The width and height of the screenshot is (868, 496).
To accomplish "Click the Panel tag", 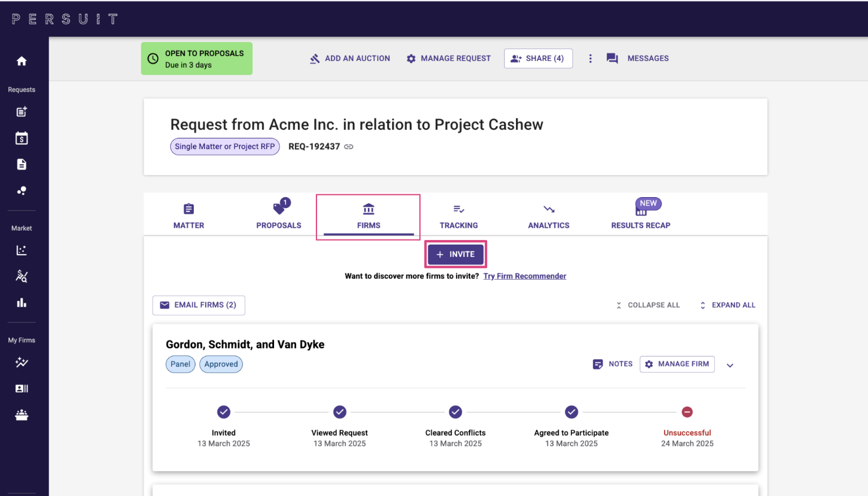I will click(180, 364).
